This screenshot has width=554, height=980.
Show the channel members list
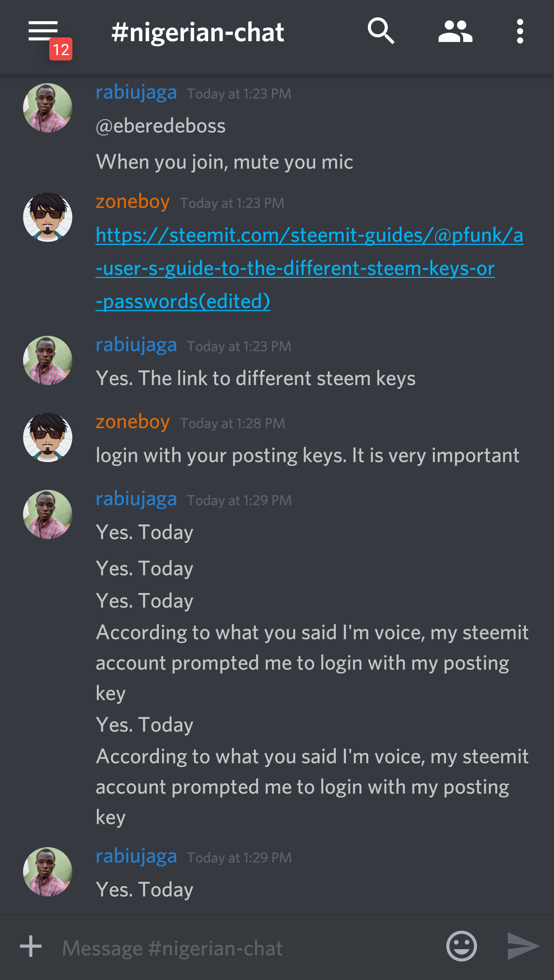pyautogui.click(x=455, y=31)
